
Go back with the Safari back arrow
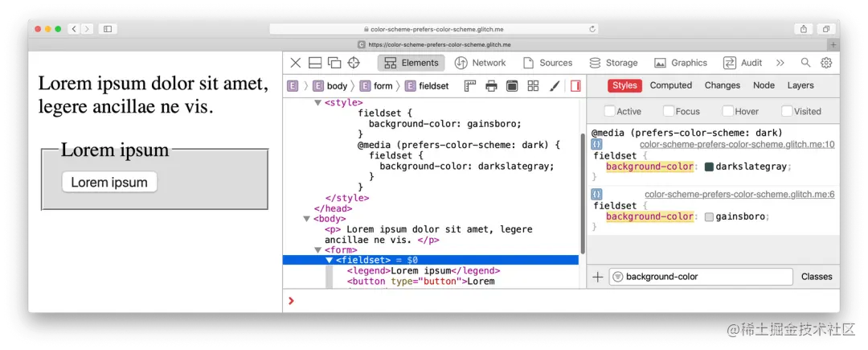point(74,29)
